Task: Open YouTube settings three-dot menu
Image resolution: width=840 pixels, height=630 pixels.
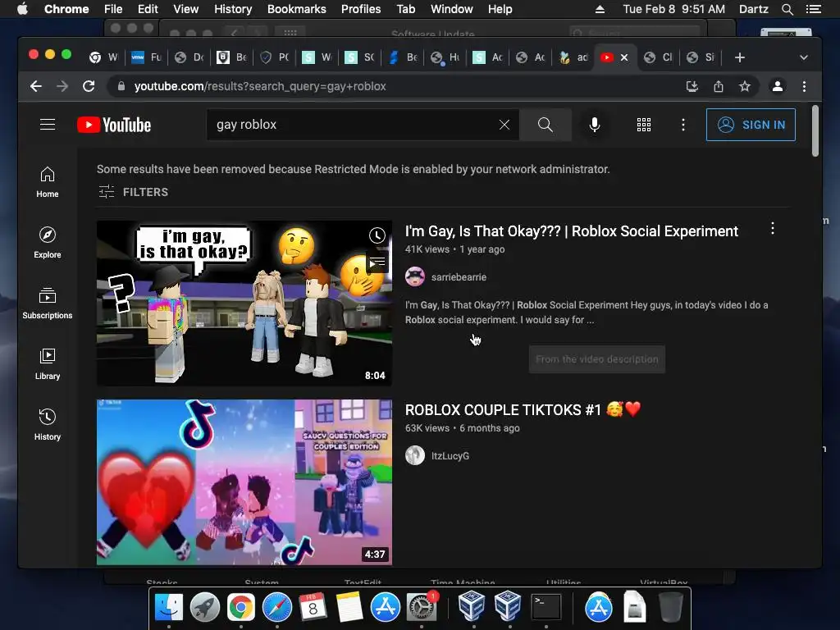Action: [683, 125]
